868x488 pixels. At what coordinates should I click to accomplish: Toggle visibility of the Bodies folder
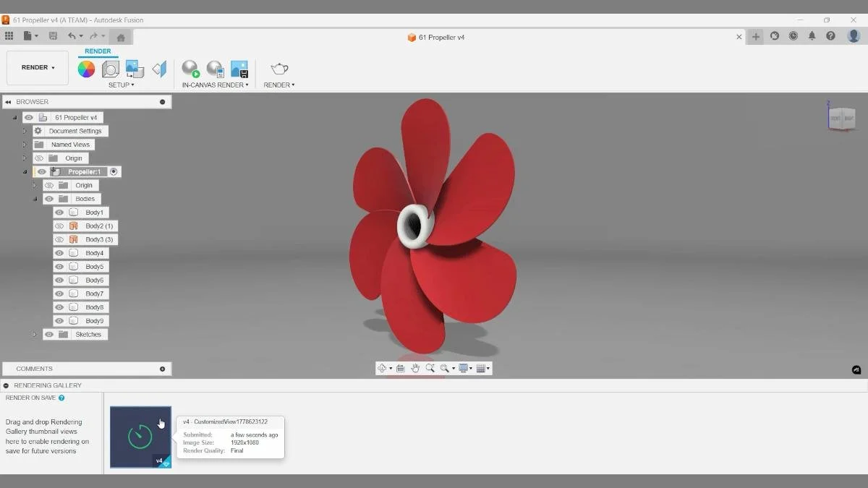[x=49, y=198]
